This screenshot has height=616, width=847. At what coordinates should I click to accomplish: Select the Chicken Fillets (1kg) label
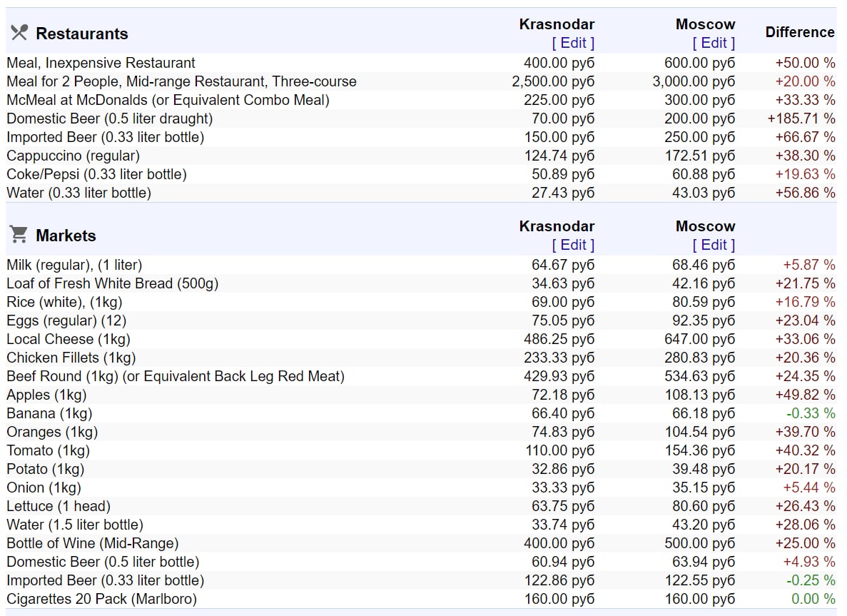tap(71, 358)
